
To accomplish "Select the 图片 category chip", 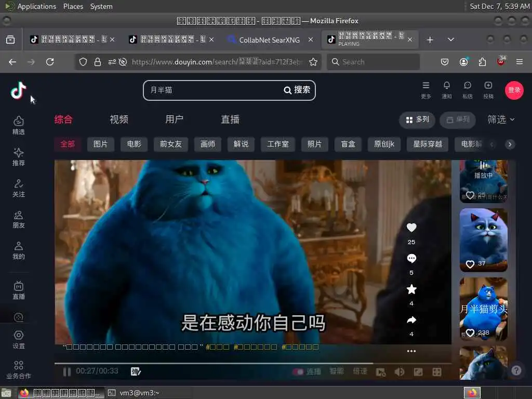I will [100, 144].
